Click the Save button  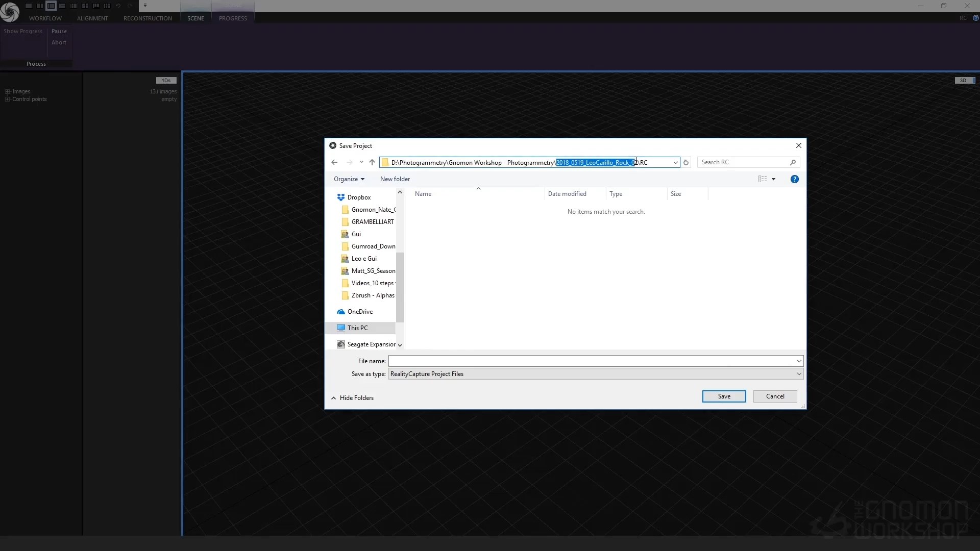(x=724, y=396)
